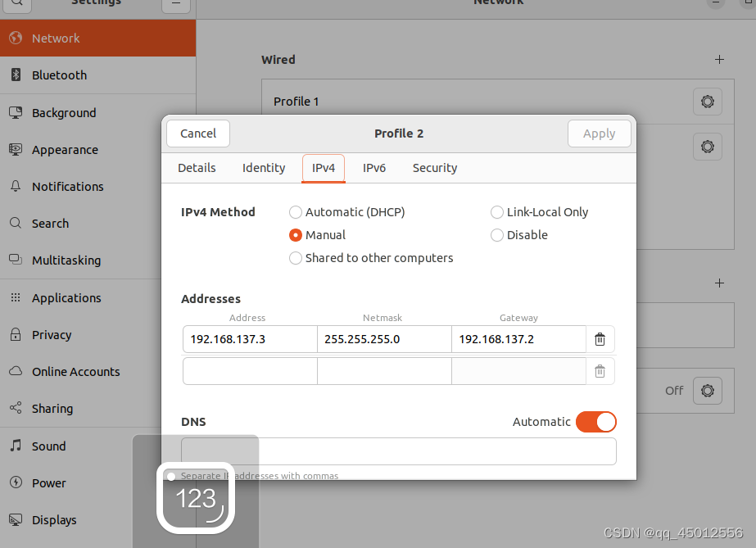Cancel the Profile 2 changes
The width and height of the screenshot is (756, 548).
pyautogui.click(x=197, y=133)
